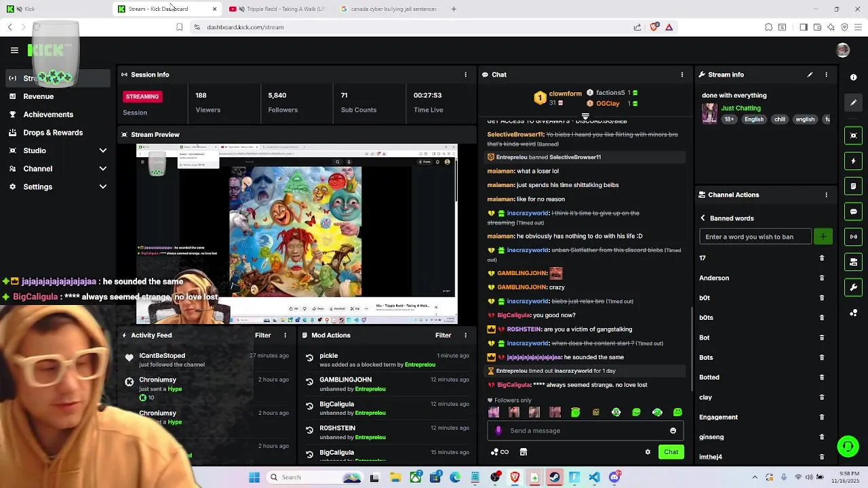Open Activity Feed Filter dropdown
This screenshot has width=868, height=488.
click(262, 335)
